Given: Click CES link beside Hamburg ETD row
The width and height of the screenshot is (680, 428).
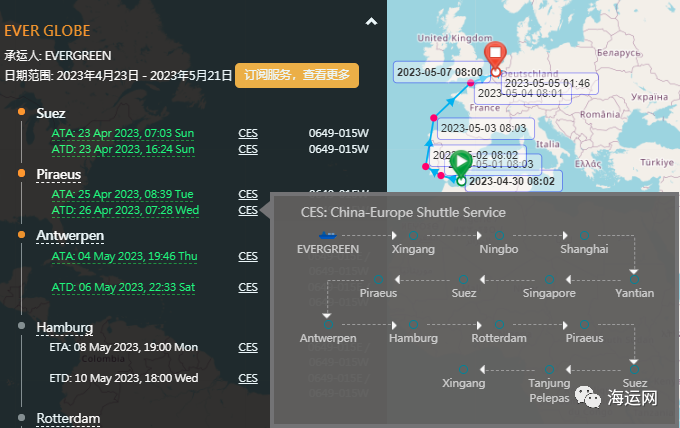Looking at the screenshot, I should 248,379.
